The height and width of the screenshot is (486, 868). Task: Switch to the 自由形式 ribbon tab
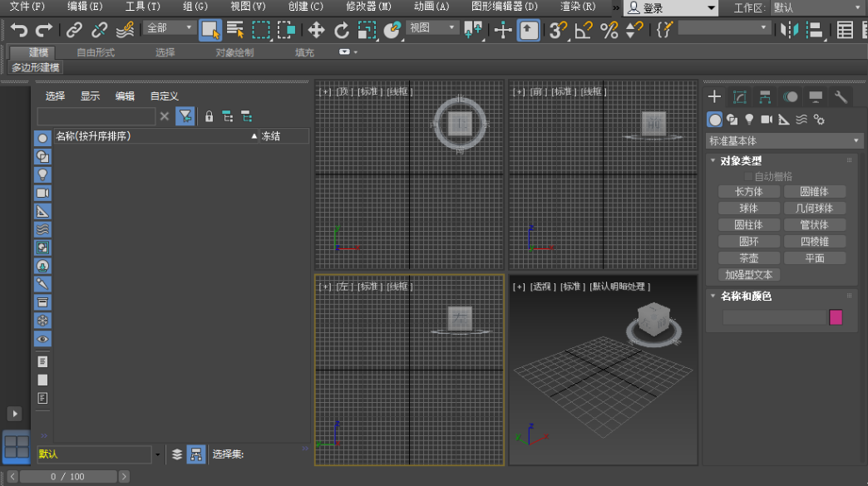click(x=96, y=52)
